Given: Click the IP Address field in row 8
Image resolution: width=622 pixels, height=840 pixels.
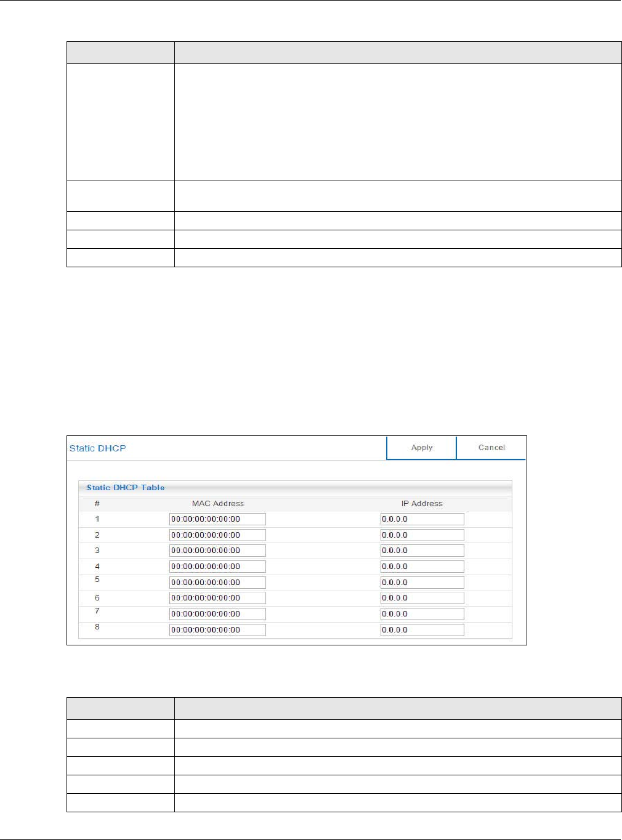Looking at the screenshot, I should [422, 630].
